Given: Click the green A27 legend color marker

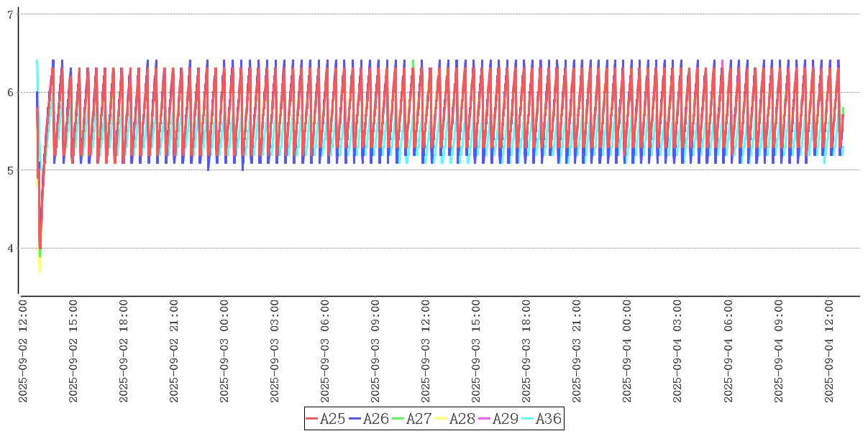Looking at the screenshot, I should click(398, 419).
